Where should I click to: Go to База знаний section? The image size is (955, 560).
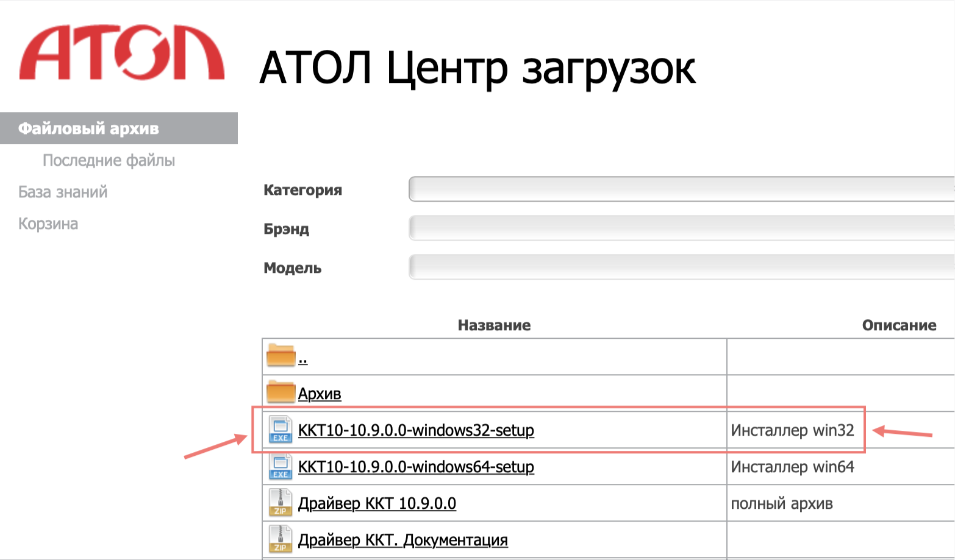[x=63, y=192]
